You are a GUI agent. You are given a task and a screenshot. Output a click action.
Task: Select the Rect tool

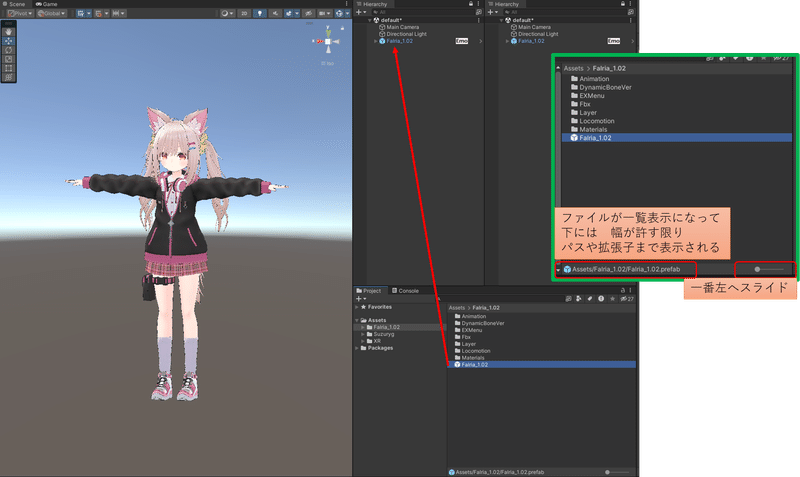click(9, 68)
